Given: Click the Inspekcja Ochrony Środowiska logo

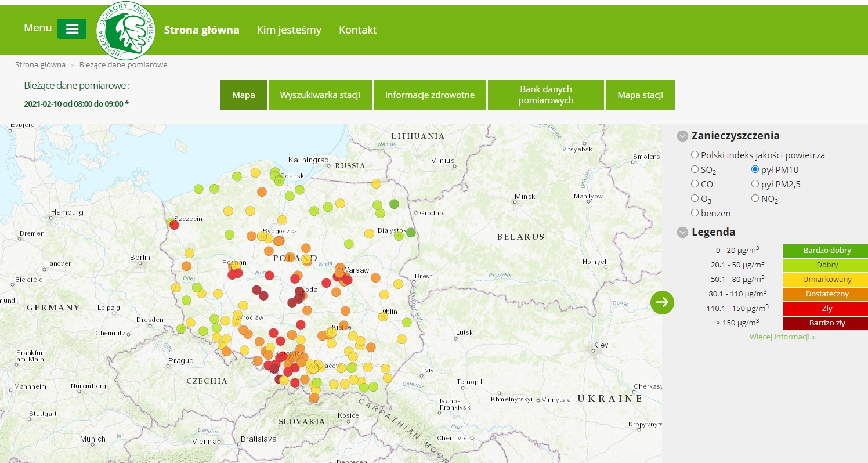Looking at the screenshot, I should point(126,30).
